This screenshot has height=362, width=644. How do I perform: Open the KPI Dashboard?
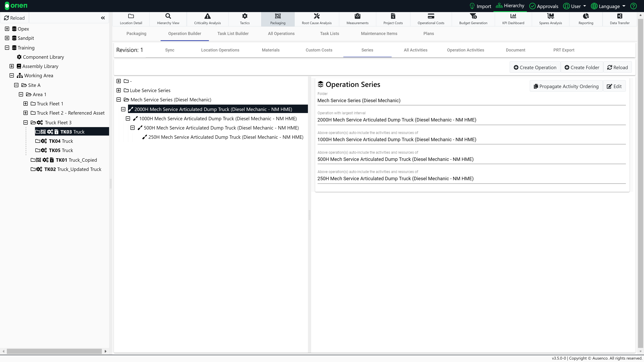pyautogui.click(x=513, y=19)
